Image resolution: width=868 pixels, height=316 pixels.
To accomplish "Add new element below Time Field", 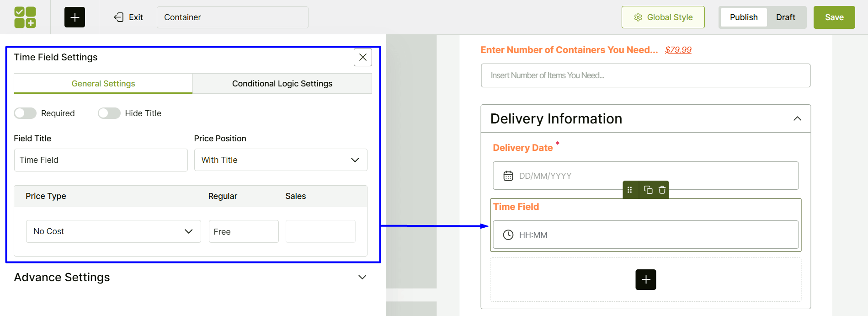I will click(x=645, y=279).
